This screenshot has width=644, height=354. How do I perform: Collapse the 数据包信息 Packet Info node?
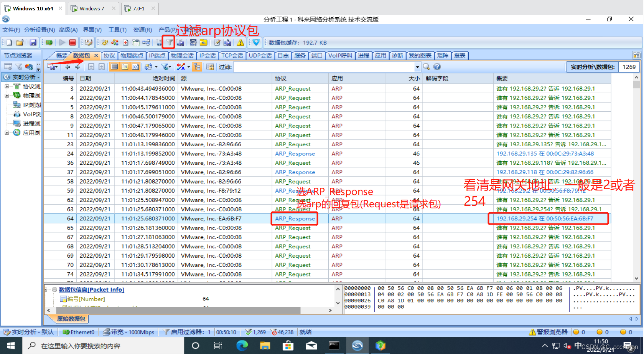pos(46,290)
